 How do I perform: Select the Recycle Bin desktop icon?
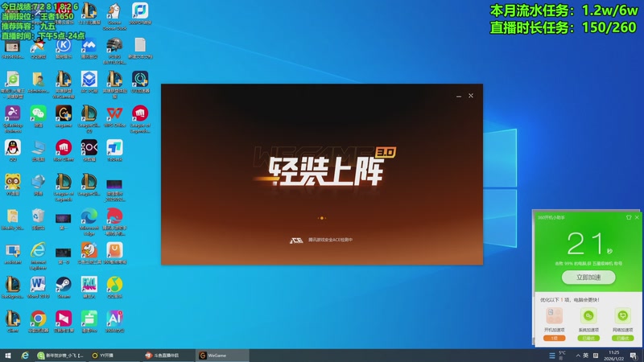pyautogui.click(x=38, y=219)
